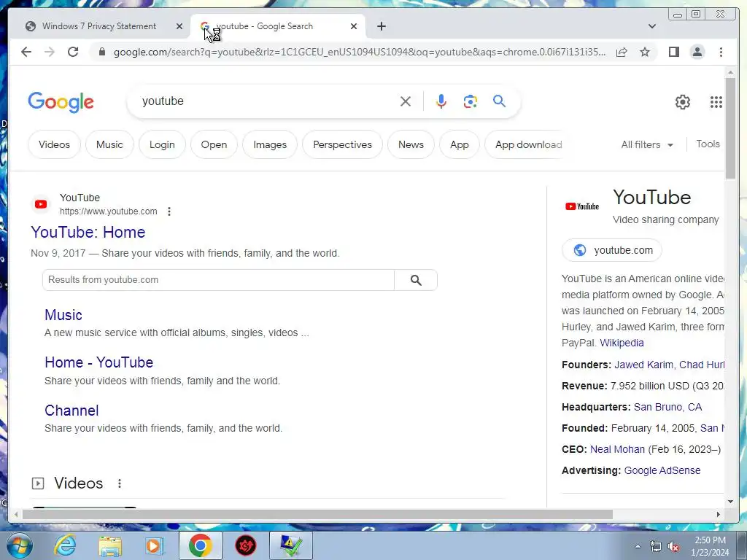This screenshot has width=747, height=560.
Task: Open Chrome side panel icon
Action: click(673, 52)
